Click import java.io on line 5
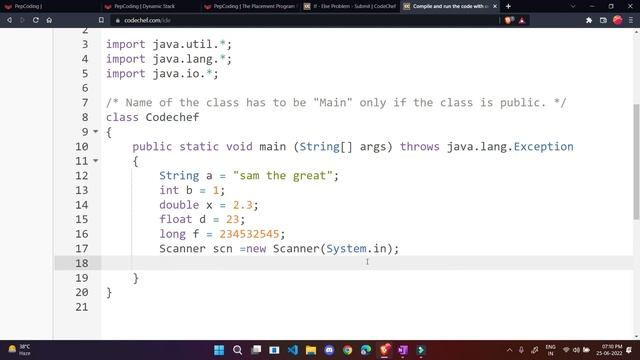Image resolution: width=640 pixels, height=360 pixels. coord(162,73)
